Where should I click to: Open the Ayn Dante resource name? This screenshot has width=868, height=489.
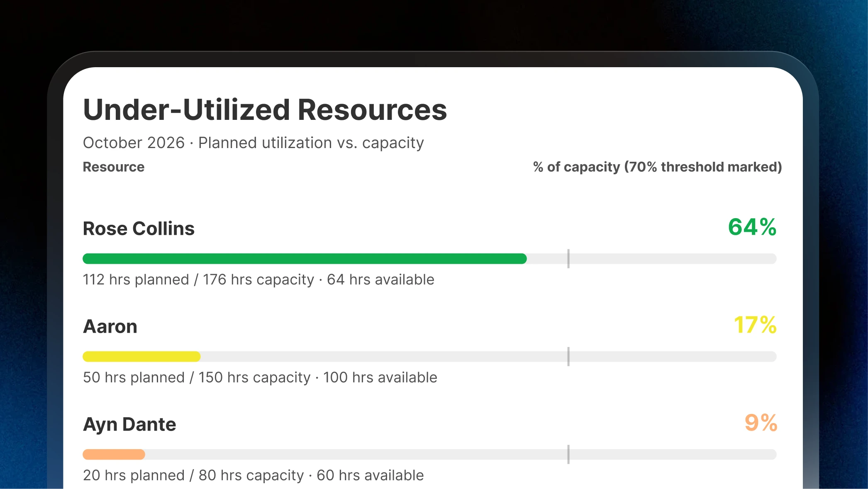pos(129,425)
